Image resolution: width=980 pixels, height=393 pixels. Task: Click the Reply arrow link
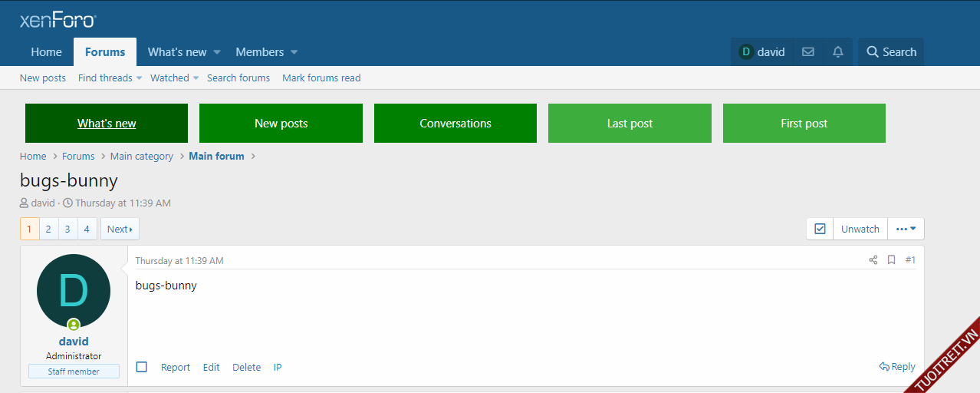click(x=897, y=367)
